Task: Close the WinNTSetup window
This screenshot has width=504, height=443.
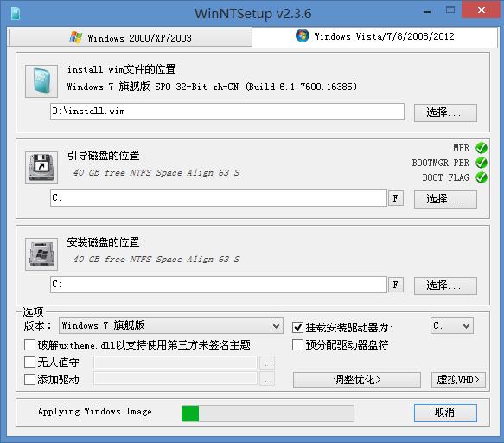Action: [x=482, y=10]
